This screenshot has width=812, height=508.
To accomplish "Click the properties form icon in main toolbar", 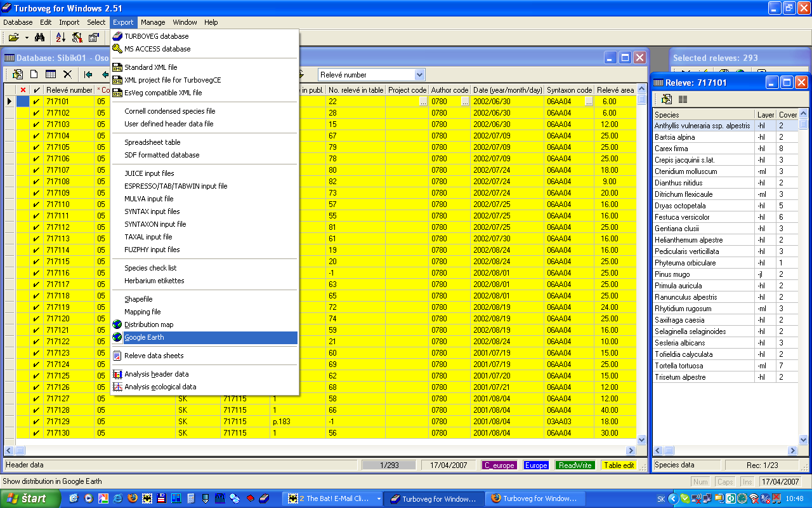I will tap(94, 37).
